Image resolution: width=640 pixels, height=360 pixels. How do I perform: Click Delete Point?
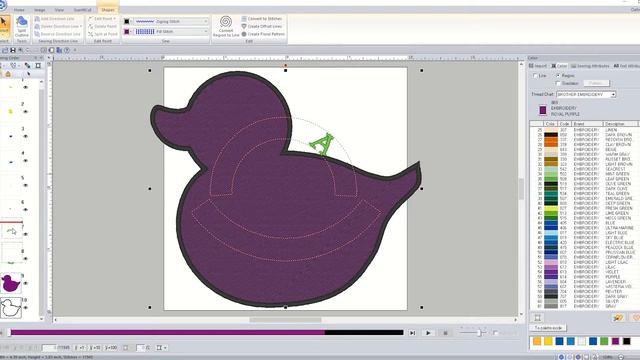point(102,27)
